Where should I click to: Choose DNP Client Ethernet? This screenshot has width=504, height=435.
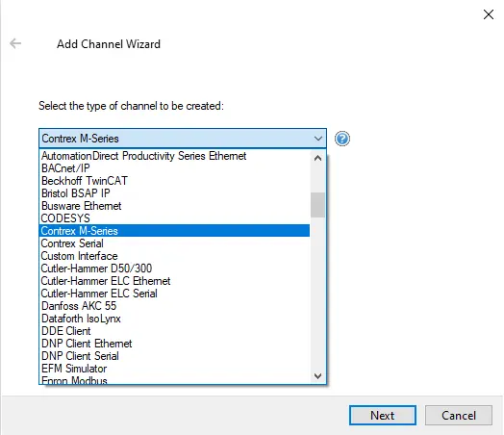pyautogui.click(x=174, y=344)
